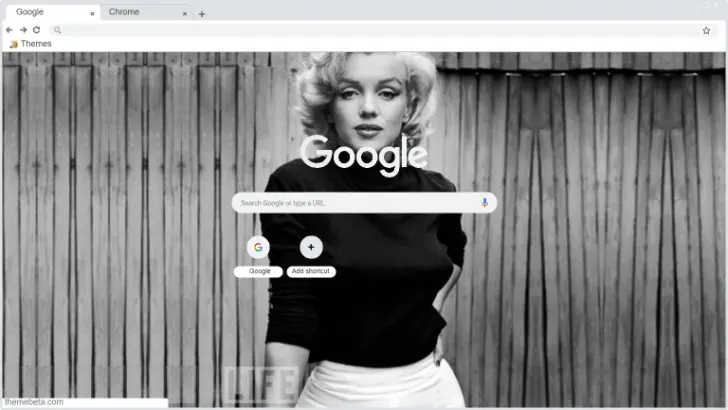Close the Chrome tab

[x=185, y=14]
